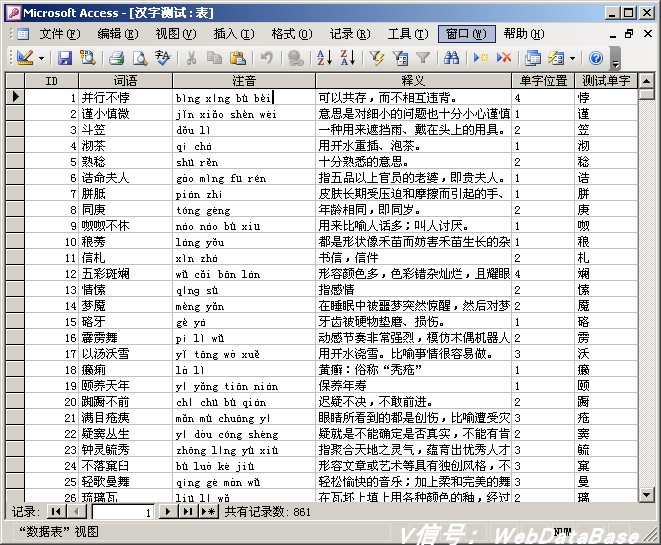The width and height of the screenshot is (661, 545).
Task: Click the 保养年寿 definition cell
Action: [413, 386]
